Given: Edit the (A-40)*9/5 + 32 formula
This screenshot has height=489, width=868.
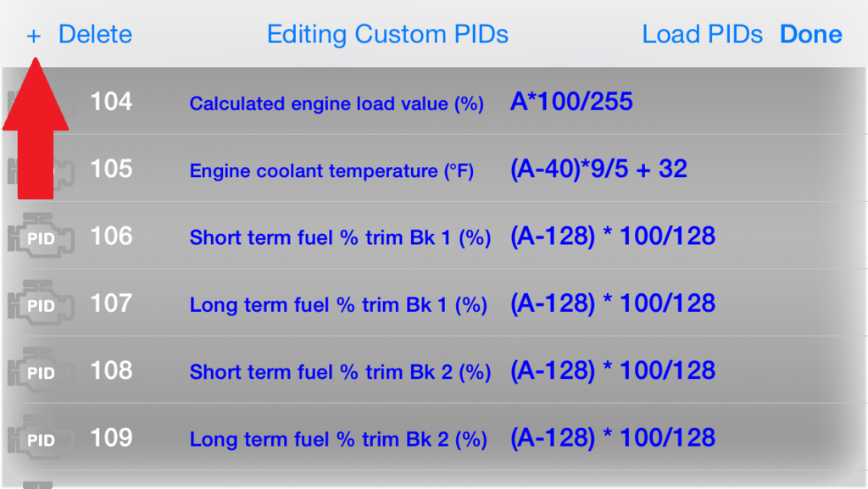Looking at the screenshot, I should click(598, 169).
